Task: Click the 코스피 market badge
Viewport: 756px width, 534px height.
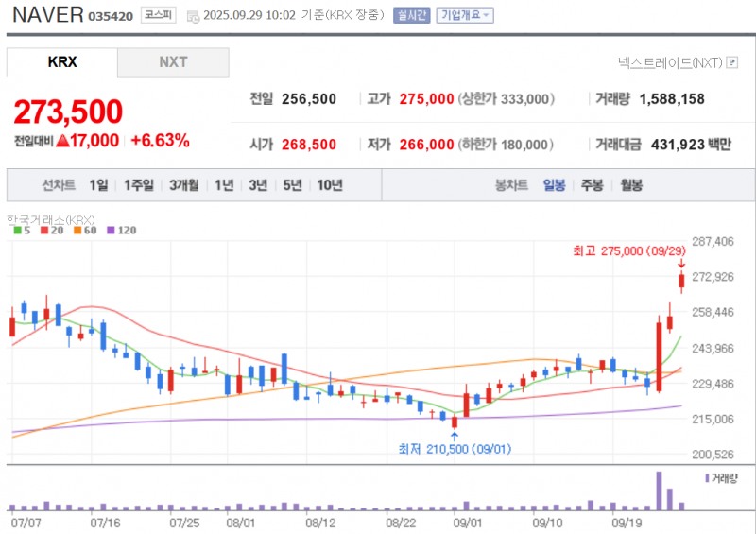Action: [156, 15]
